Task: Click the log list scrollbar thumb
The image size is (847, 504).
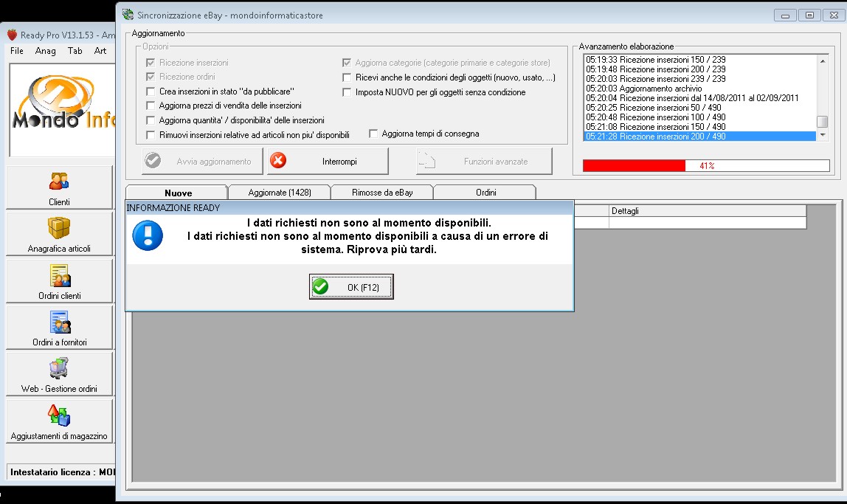Action: click(822, 122)
